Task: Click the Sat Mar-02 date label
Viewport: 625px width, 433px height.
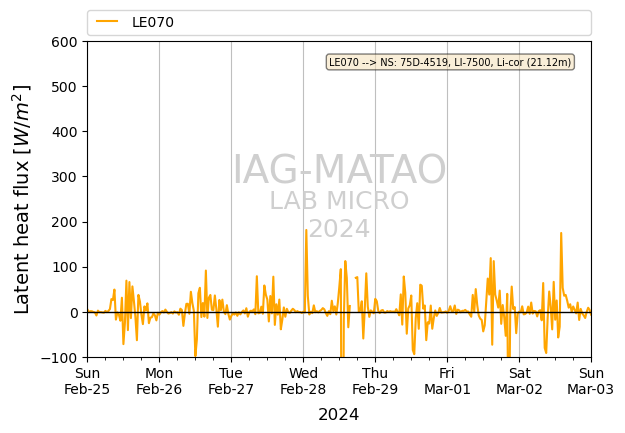Action: click(x=519, y=381)
